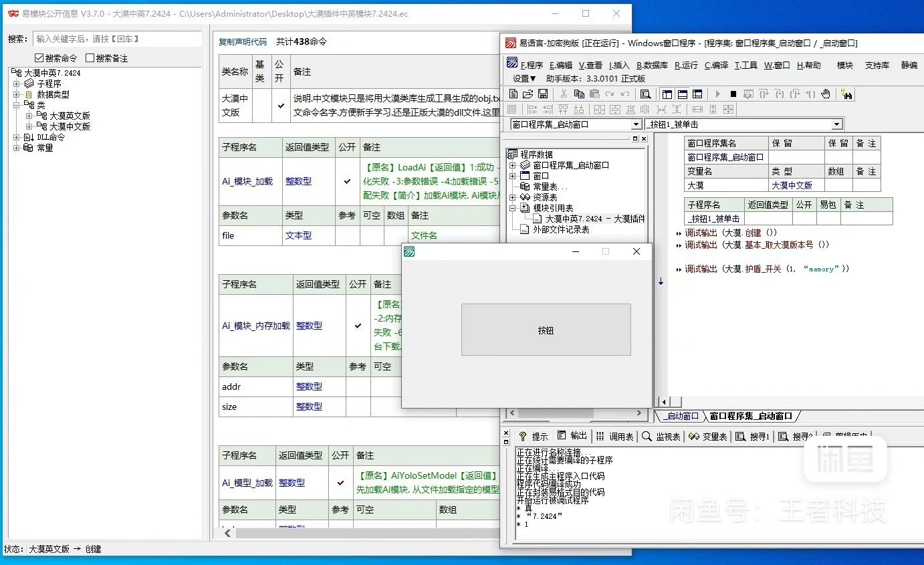This screenshot has width=924, height=565.
Task: Click the third layout panel toggle icon
Action: coord(697,94)
